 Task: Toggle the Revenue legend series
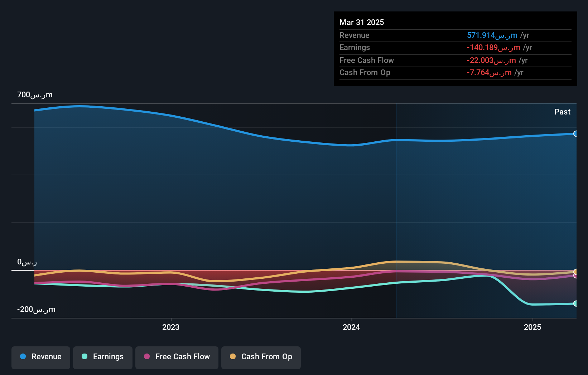[x=41, y=357]
